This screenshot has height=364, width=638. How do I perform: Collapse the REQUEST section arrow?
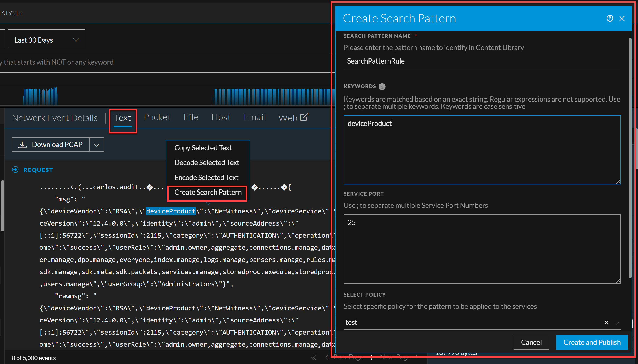click(x=16, y=169)
